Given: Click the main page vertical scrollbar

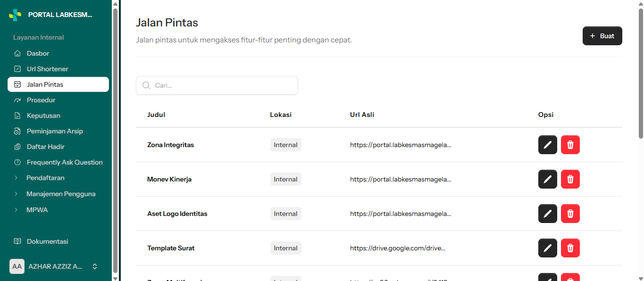Looking at the screenshot, I should (x=641, y=73).
